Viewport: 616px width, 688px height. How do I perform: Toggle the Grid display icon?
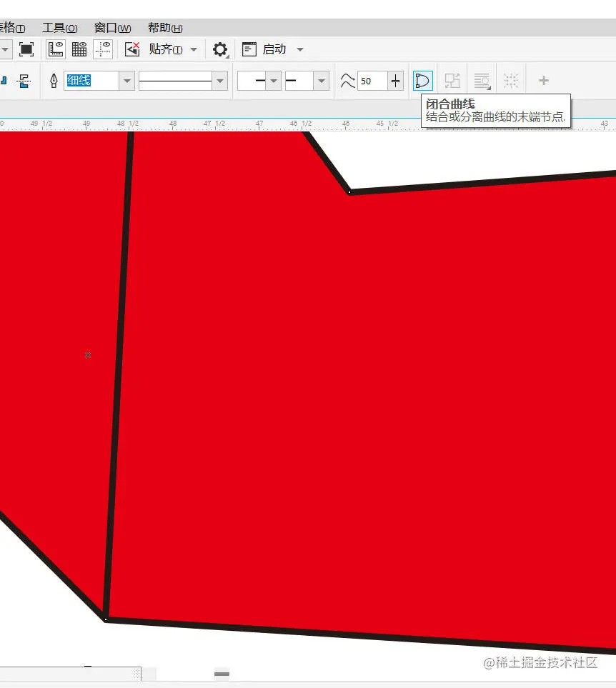click(79, 49)
